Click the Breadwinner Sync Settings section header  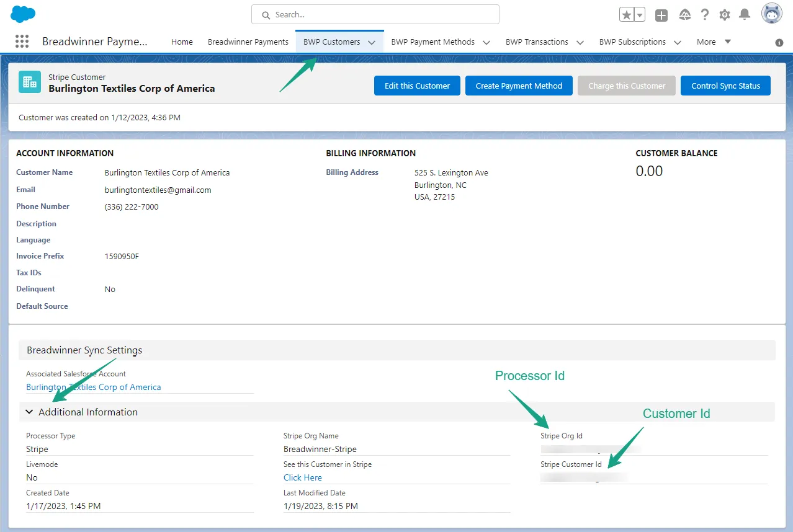coord(397,350)
